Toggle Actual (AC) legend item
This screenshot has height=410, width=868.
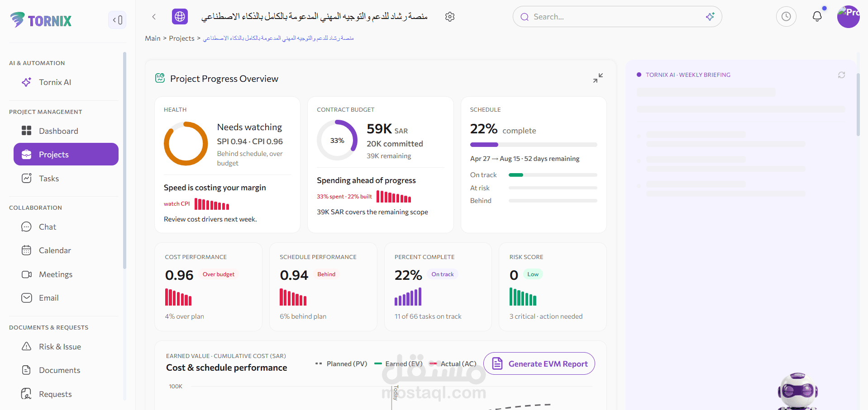click(x=453, y=364)
